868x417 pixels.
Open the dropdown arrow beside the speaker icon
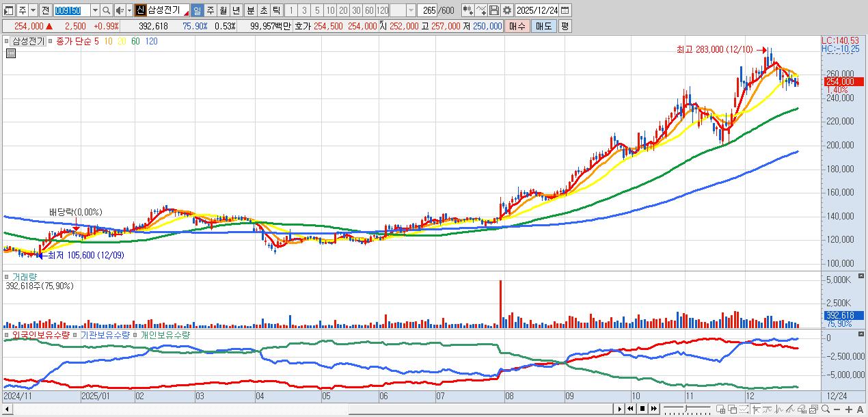click(129, 10)
